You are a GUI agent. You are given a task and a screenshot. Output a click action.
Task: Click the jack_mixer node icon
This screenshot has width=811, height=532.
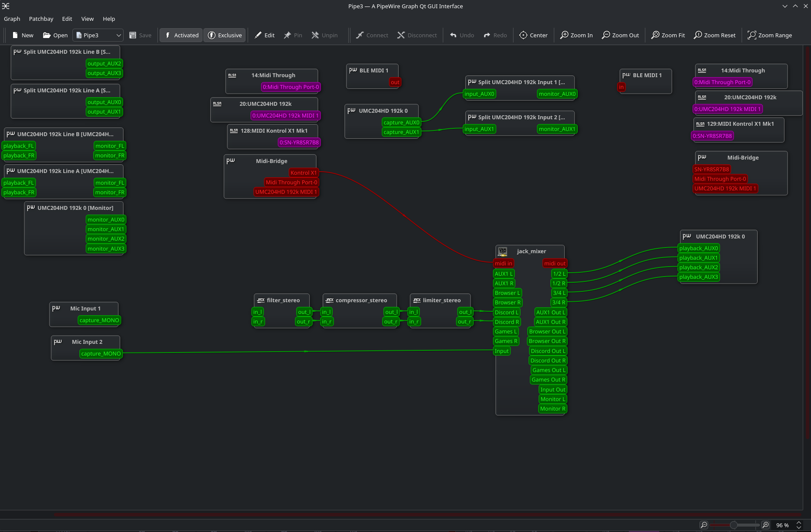tap(503, 251)
